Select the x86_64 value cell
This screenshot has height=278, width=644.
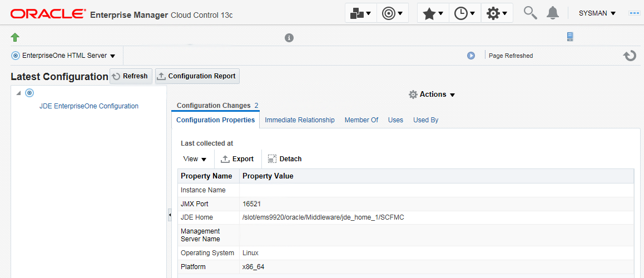[437, 267]
